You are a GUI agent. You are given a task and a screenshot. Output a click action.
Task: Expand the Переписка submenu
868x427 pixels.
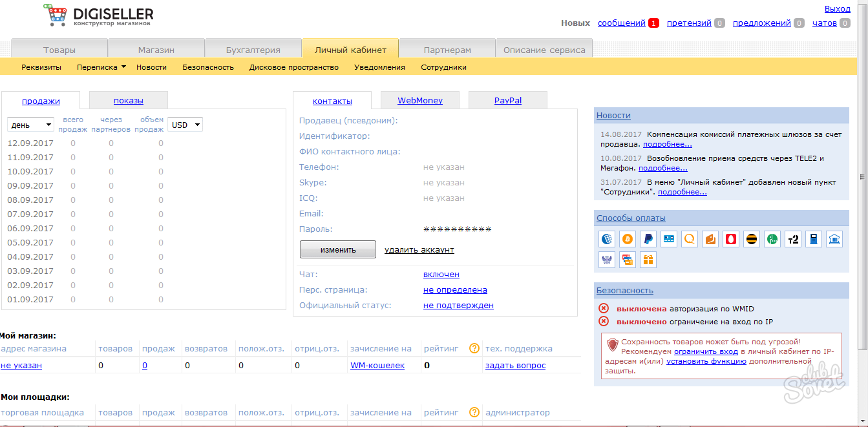coord(101,67)
